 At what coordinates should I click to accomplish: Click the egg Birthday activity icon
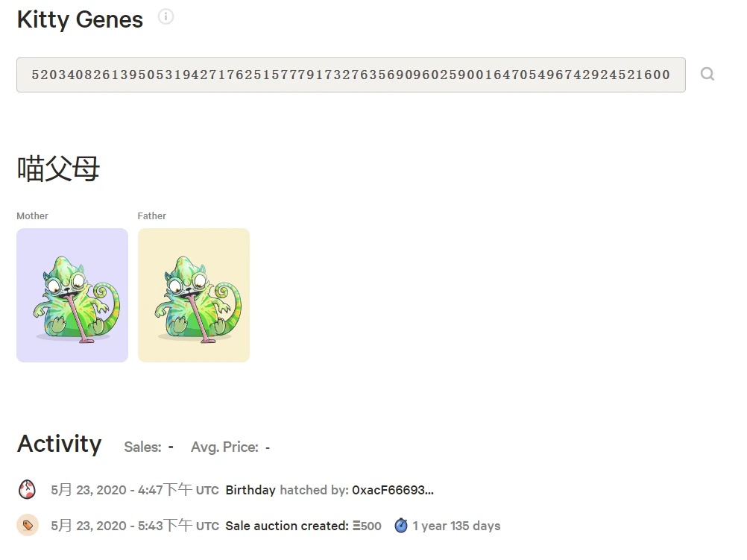click(28, 490)
